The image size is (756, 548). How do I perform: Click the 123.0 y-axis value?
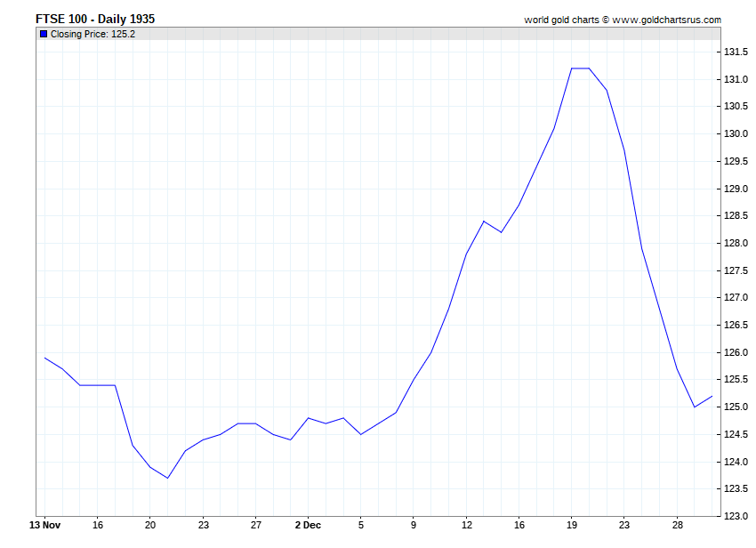[736, 516]
